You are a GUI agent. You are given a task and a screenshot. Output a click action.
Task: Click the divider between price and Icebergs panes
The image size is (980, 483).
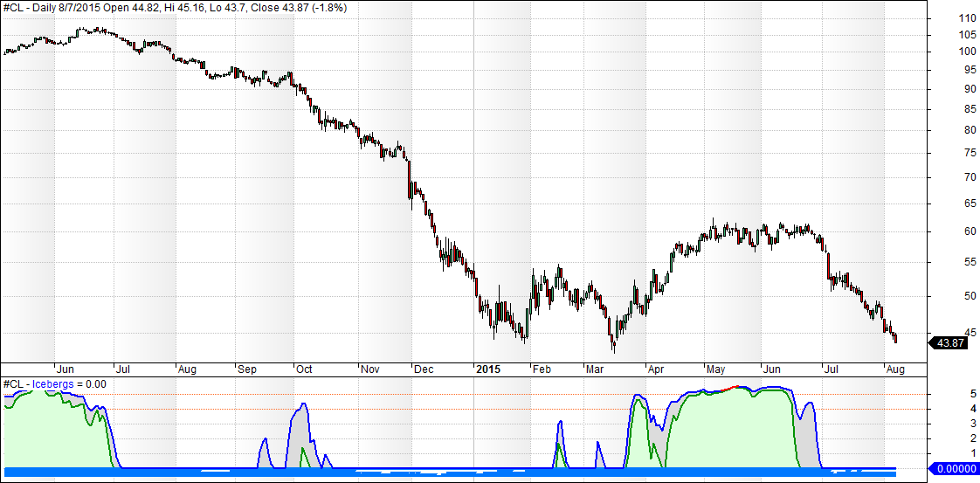click(463, 376)
